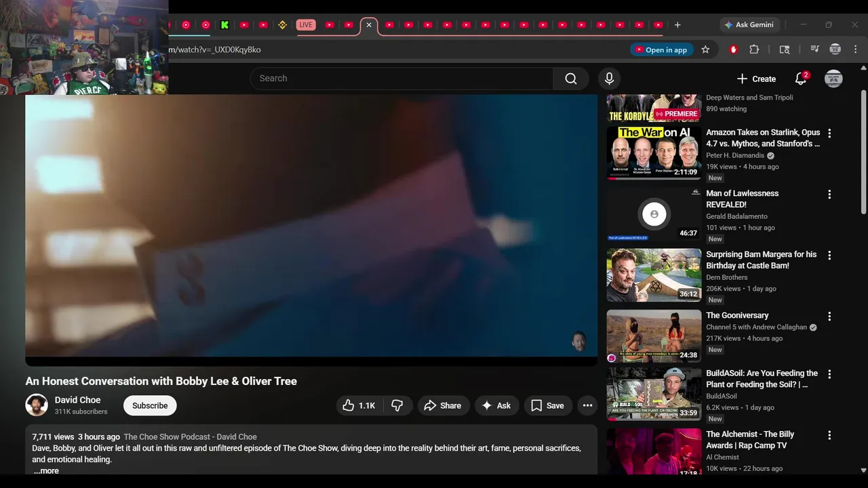Screen dimensions: 868x488
Task: Like the video (1.1K)
Action: 359,405
